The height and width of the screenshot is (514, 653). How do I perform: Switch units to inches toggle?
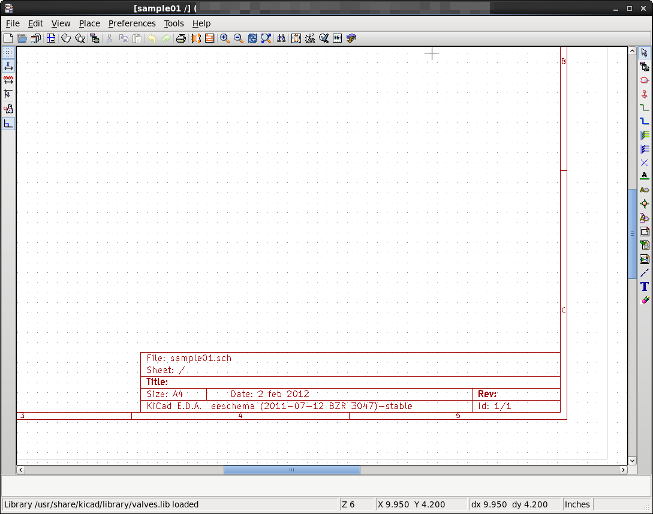pos(8,66)
